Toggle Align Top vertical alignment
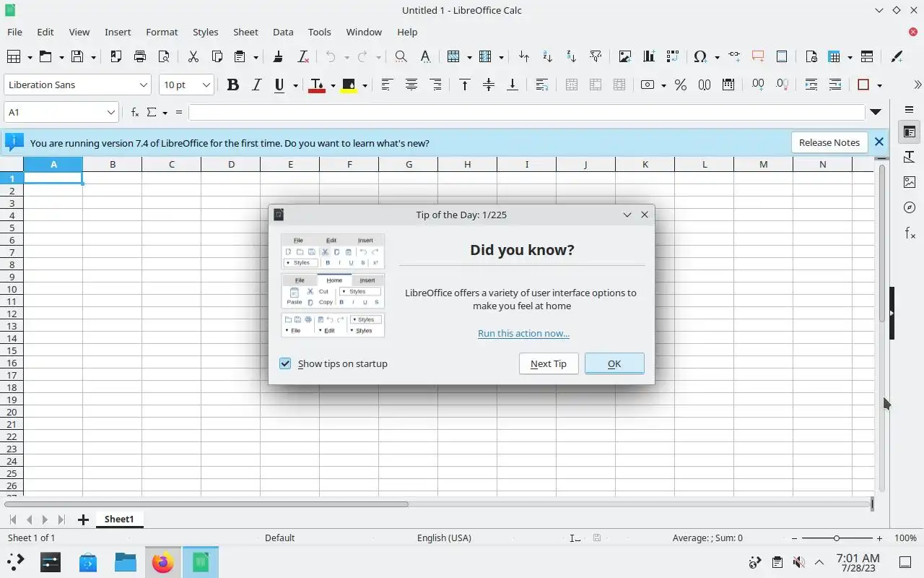924x578 pixels. [464, 85]
